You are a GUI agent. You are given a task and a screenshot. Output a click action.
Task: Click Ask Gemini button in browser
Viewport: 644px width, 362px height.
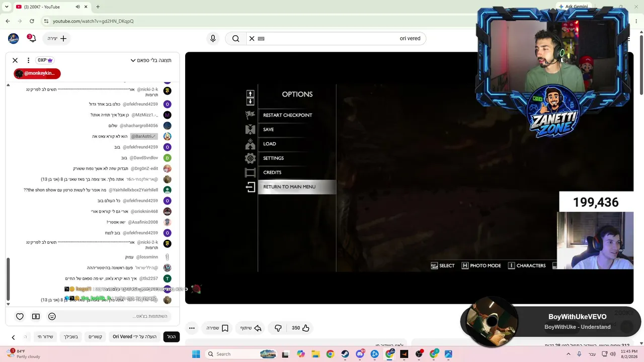(x=573, y=7)
